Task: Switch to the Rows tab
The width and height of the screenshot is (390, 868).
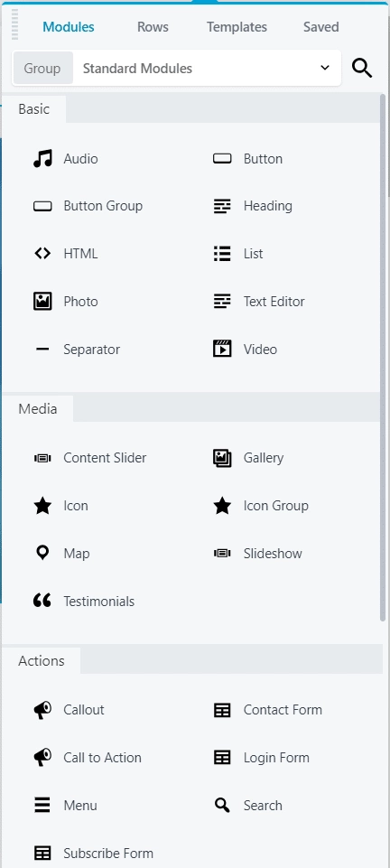Action: (x=153, y=27)
